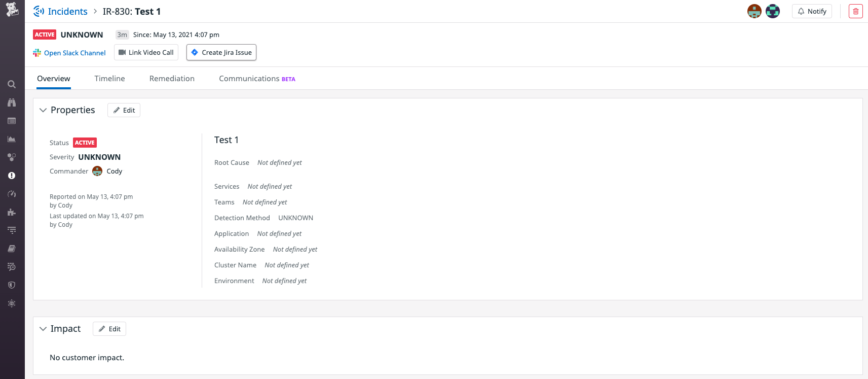
Task: Open the Infrastructure hexagons sidebar icon
Action: coord(12,157)
